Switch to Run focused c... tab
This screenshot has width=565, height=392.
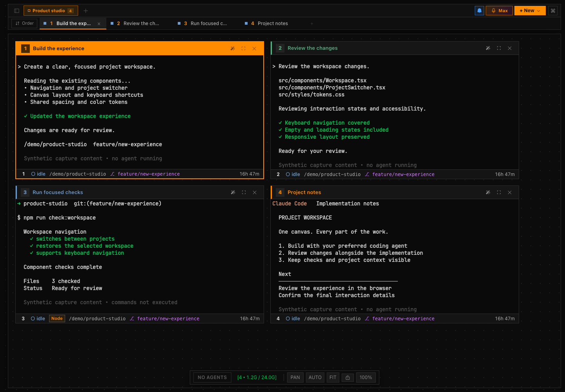point(207,24)
